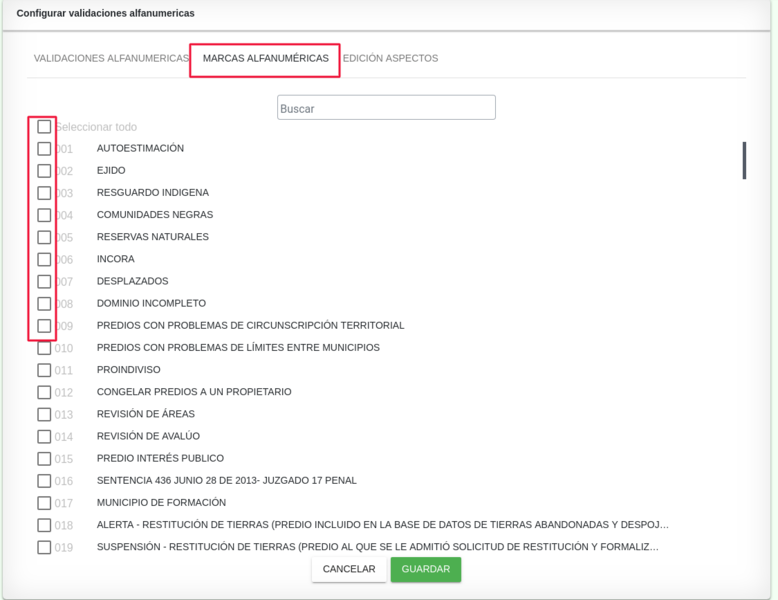Image resolution: width=778 pixels, height=600 pixels.
Task: Switch to VALIDACIONES ALFANUMERICAS tab
Action: pos(111,59)
